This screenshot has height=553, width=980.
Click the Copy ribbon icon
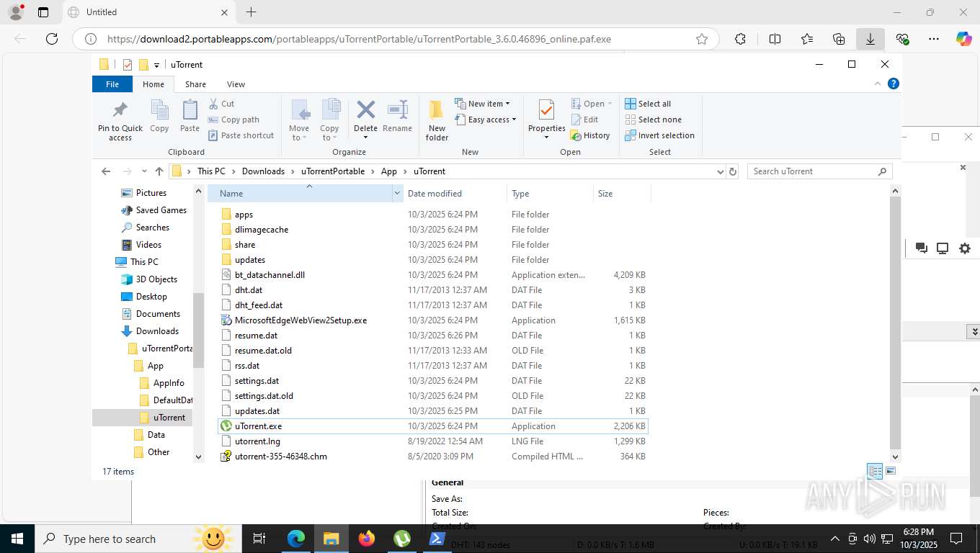[x=159, y=116]
